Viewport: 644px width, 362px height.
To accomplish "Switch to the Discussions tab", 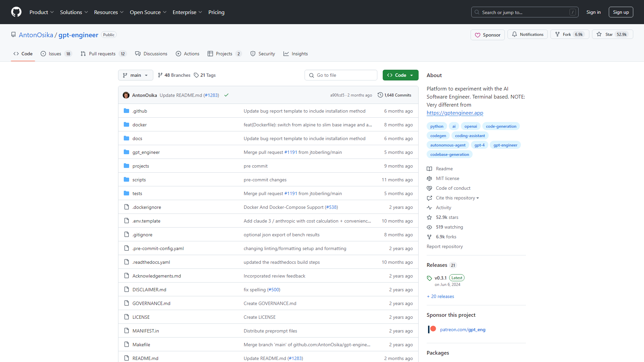I will click(x=151, y=54).
